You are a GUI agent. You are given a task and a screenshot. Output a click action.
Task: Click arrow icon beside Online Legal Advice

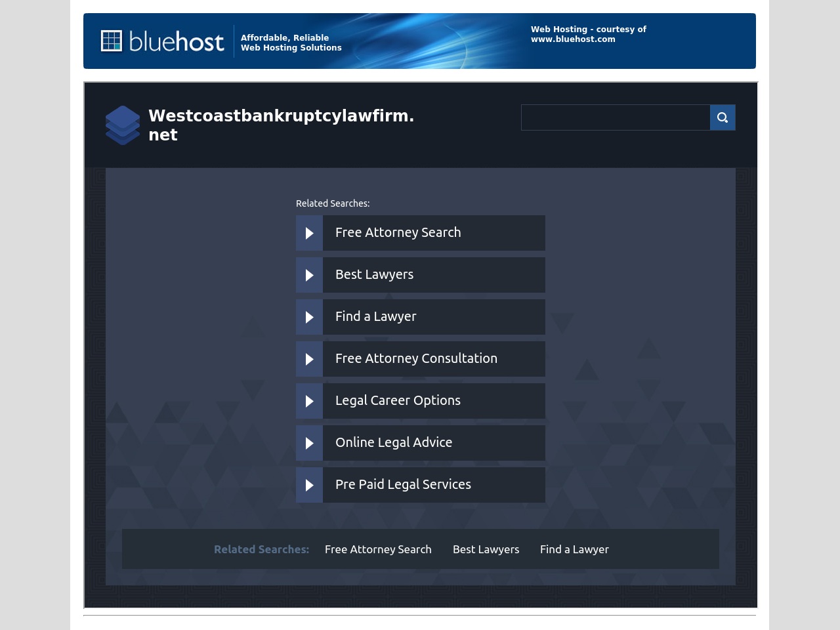(309, 443)
